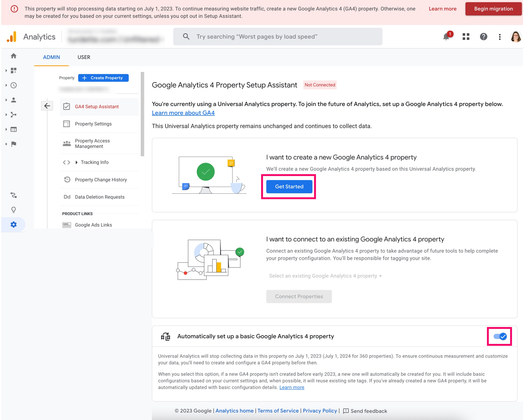Click the search magnifier icon

pos(186,37)
